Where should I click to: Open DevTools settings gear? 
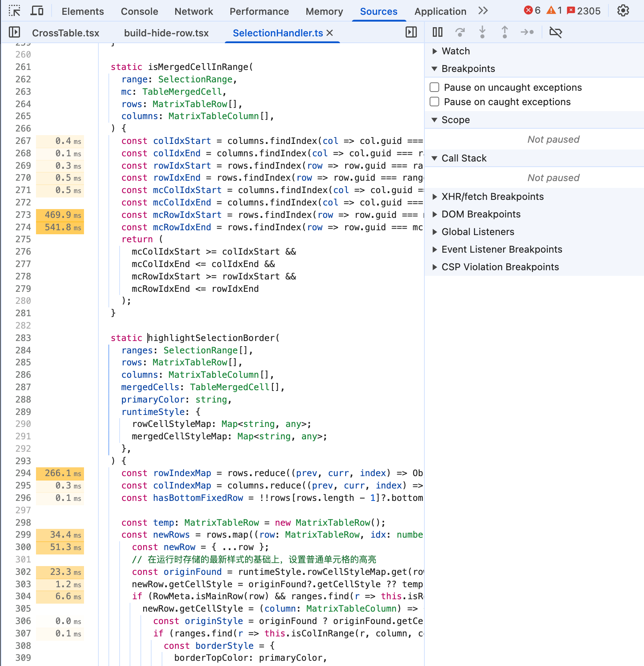[623, 11]
